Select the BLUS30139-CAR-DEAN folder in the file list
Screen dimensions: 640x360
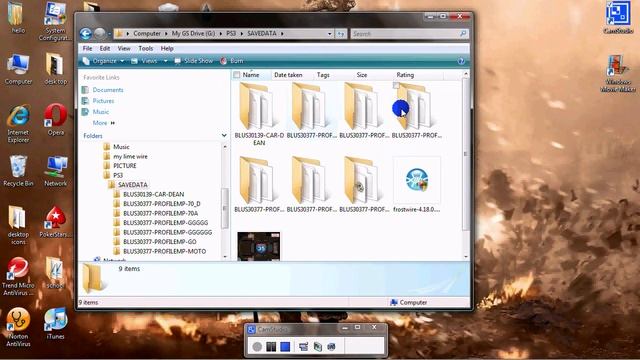coord(259,114)
